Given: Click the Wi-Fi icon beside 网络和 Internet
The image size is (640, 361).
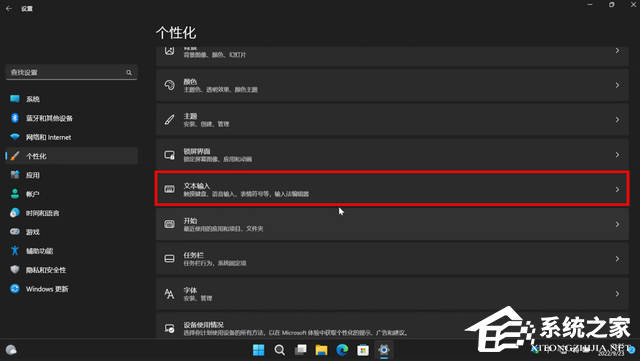Looking at the screenshot, I should (15, 137).
